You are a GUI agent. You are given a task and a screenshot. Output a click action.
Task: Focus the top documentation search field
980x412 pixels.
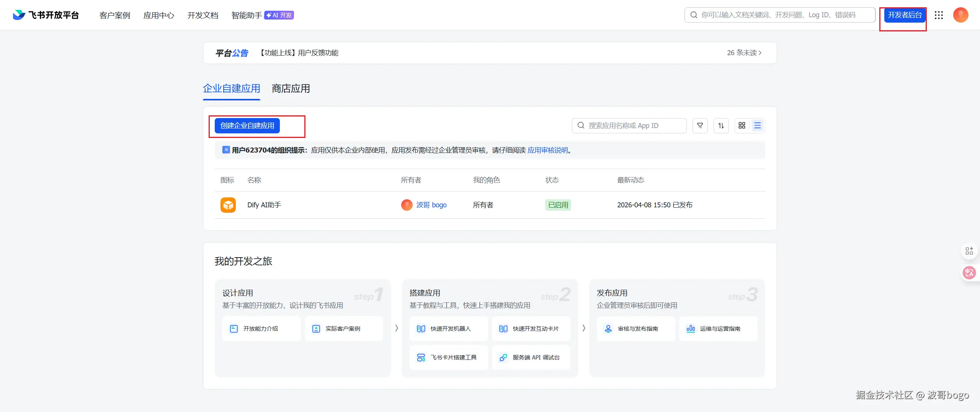780,15
